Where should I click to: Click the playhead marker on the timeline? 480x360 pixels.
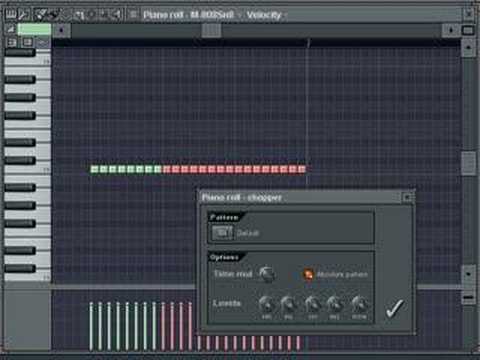point(308,42)
